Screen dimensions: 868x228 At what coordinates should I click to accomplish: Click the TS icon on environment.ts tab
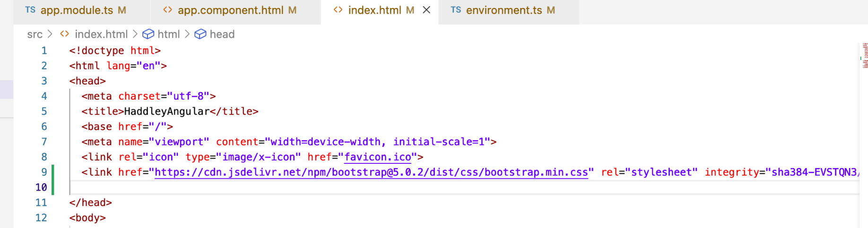(x=456, y=10)
